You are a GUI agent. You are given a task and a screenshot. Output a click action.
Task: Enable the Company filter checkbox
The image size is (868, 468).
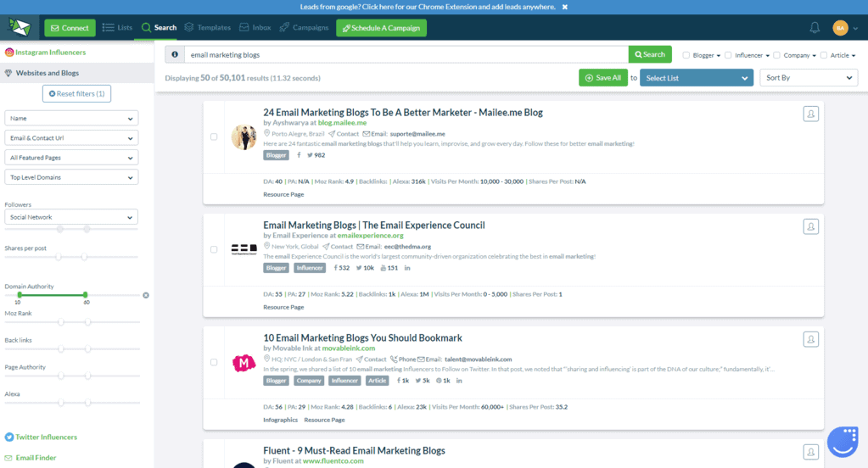[x=776, y=55]
